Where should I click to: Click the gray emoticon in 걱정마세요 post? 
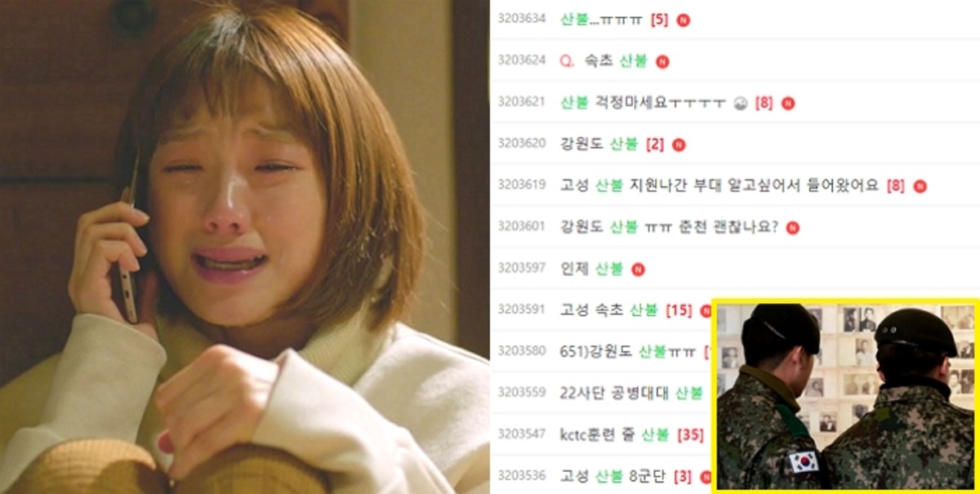(x=740, y=104)
